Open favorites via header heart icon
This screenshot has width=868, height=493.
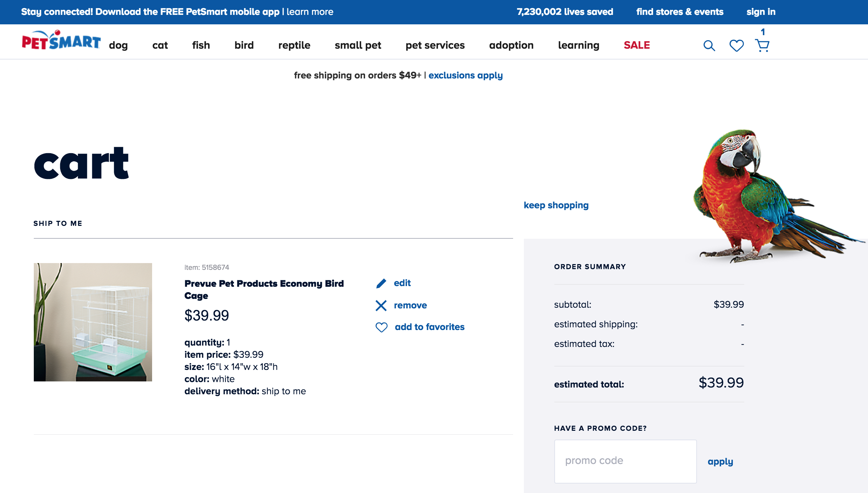point(737,45)
